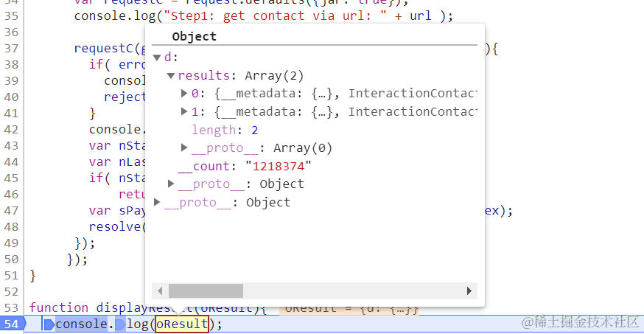Expand inner __proto__: Object under d
The width and height of the screenshot is (644, 334).
(x=171, y=184)
